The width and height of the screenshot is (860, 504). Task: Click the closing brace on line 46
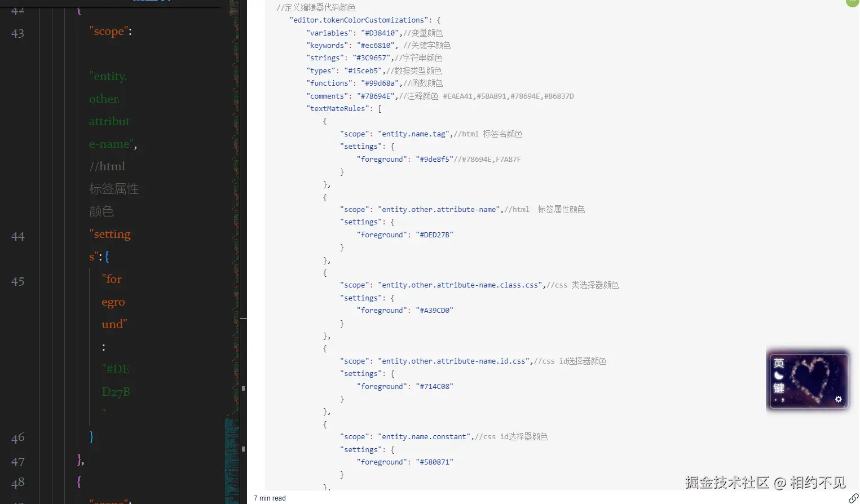tap(91, 436)
